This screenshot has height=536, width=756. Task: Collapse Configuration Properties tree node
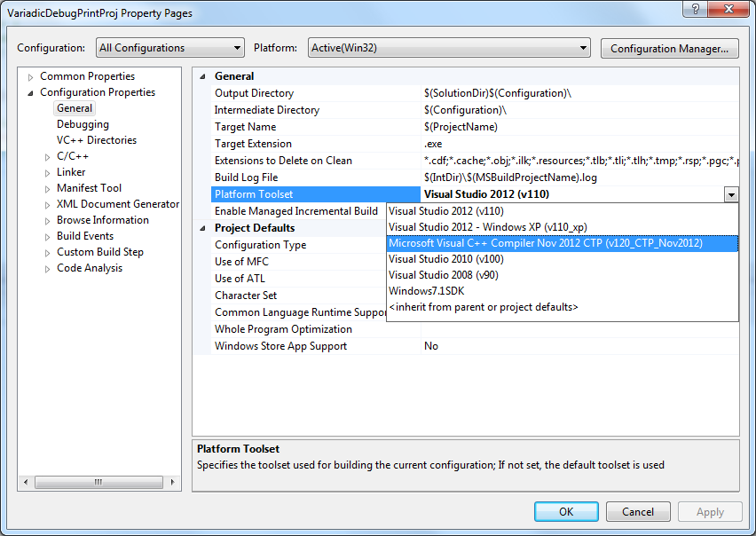30,93
